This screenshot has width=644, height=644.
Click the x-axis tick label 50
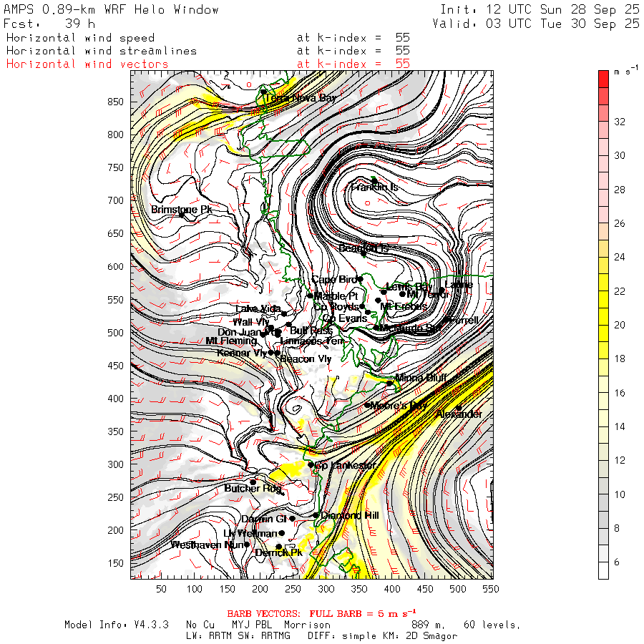click(x=161, y=589)
